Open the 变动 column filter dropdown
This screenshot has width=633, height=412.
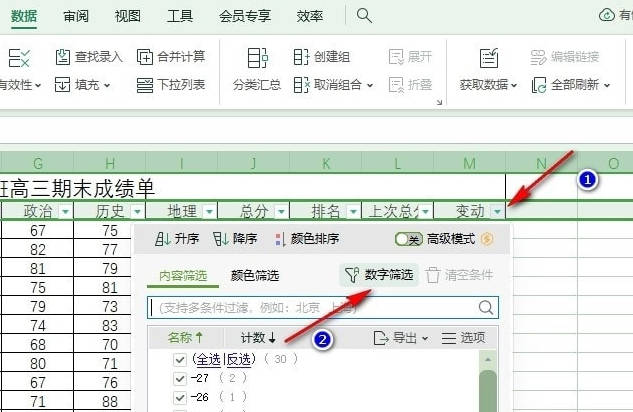tap(497, 211)
